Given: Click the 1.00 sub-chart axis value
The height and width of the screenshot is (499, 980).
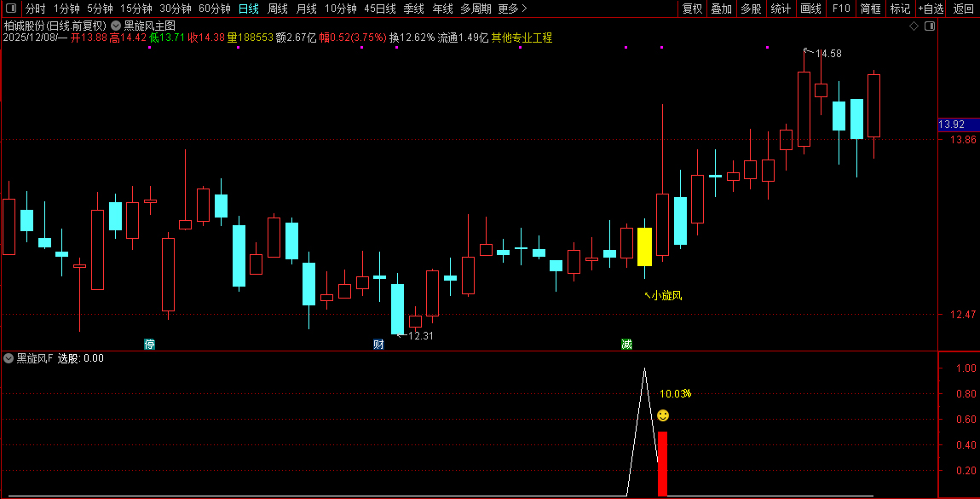Looking at the screenshot, I should (966, 368).
